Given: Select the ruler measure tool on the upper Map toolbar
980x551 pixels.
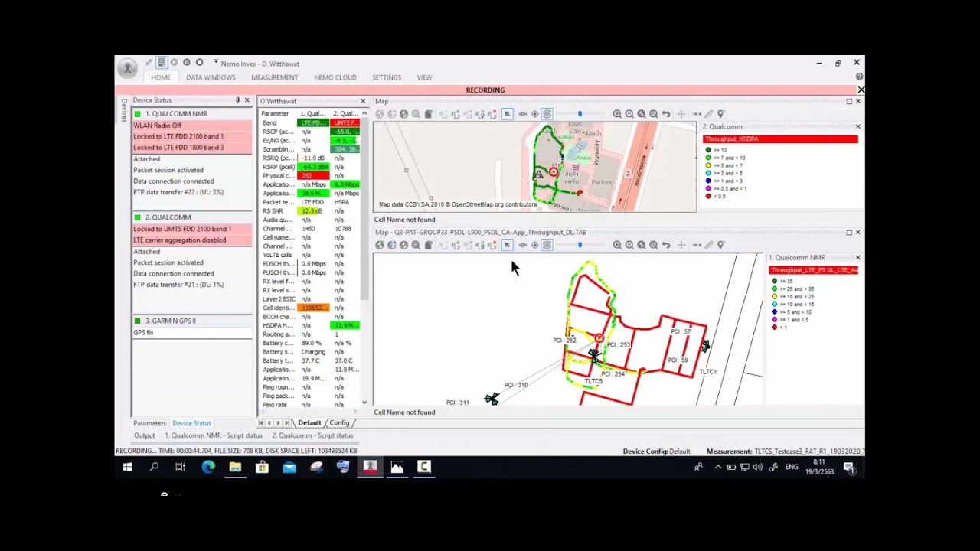Looking at the screenshot, I should [x=709, y=114].
